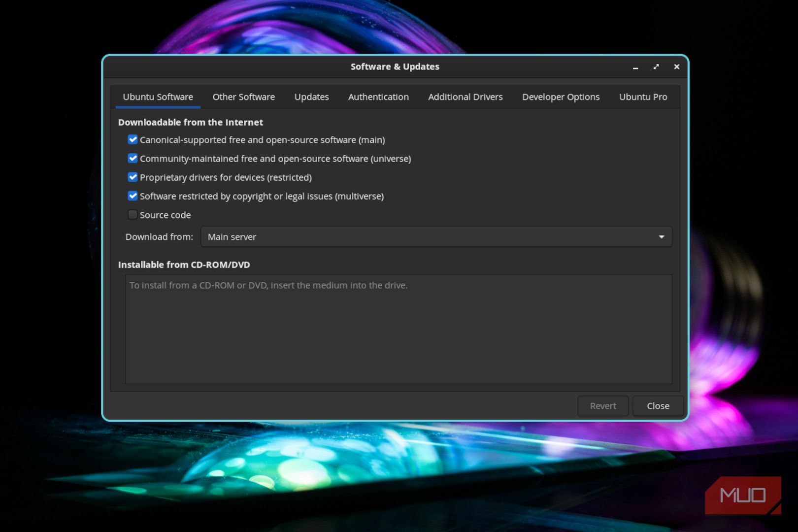The width and height of the screenshot is (798, 532).
Task: Maximize the Software & Updates window
Action: 656,67
